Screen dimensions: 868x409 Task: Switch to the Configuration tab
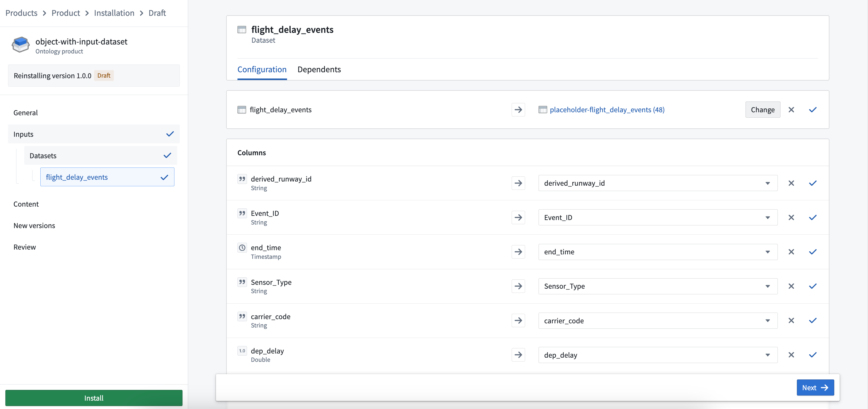click(x=262, y=69)
